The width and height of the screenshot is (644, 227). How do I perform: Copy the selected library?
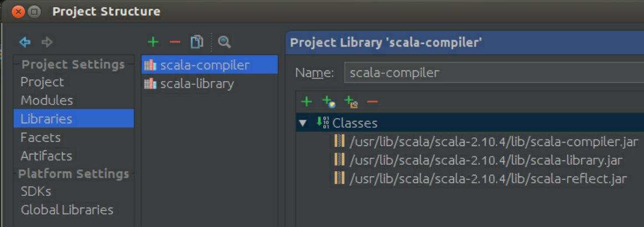click(197, 42)
